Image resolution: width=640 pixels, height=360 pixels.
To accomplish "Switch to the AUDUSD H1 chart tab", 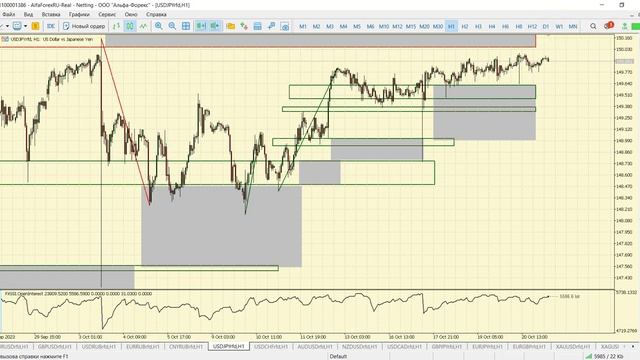I will pyautogui.click(x=315, y=347).
